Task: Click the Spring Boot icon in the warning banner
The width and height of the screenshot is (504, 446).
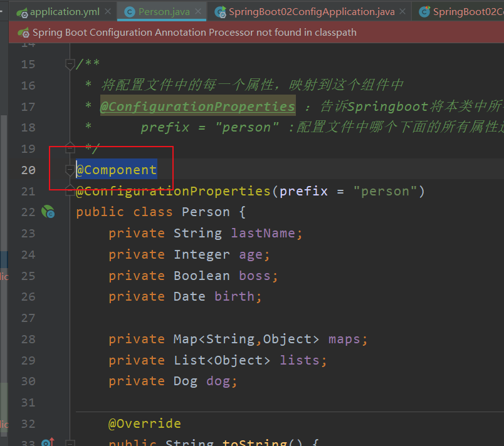Action: point(23,33)
